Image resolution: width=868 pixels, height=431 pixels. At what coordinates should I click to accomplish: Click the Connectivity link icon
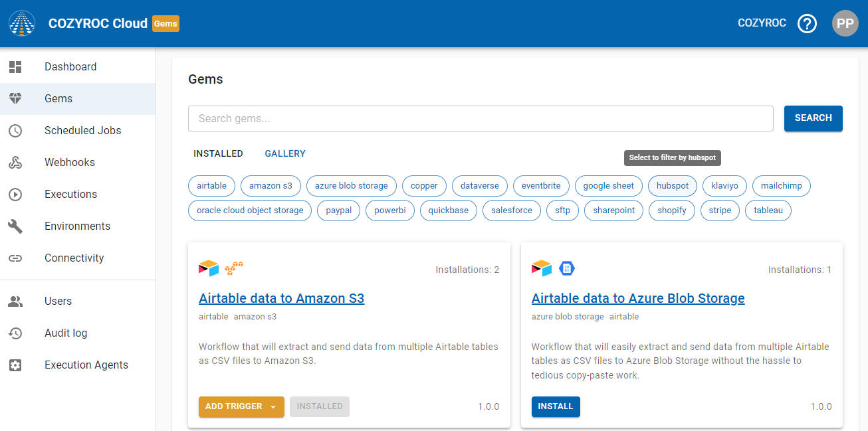(15, 258)
